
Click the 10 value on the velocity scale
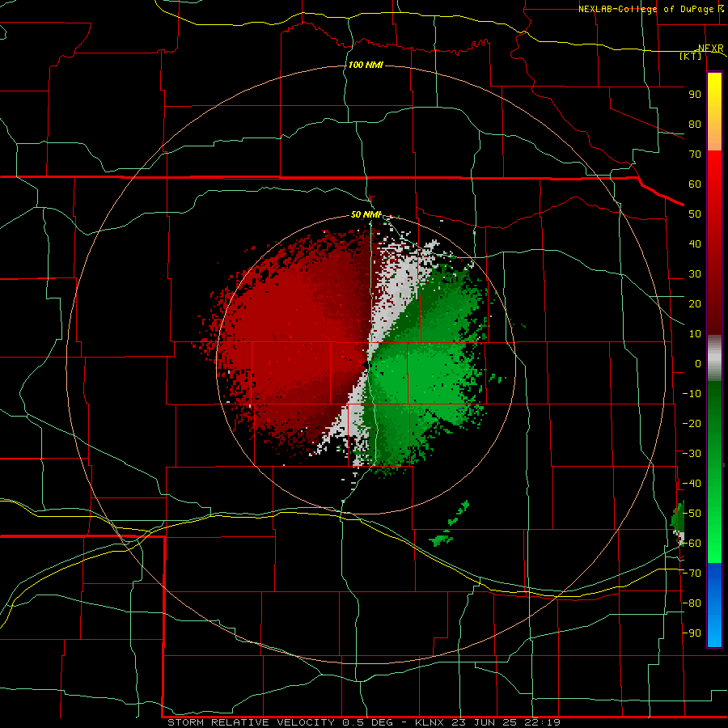[x=695, y=334]
